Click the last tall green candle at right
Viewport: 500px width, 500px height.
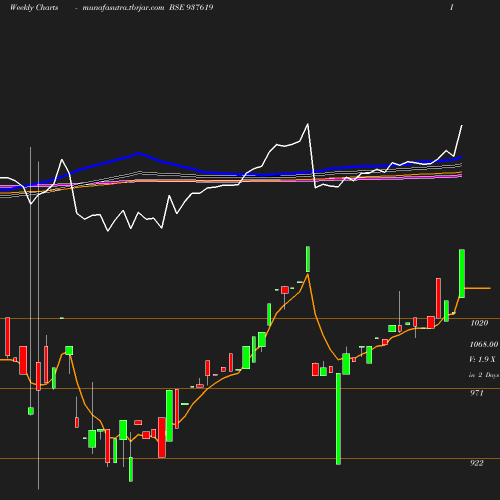pos(462,273)
